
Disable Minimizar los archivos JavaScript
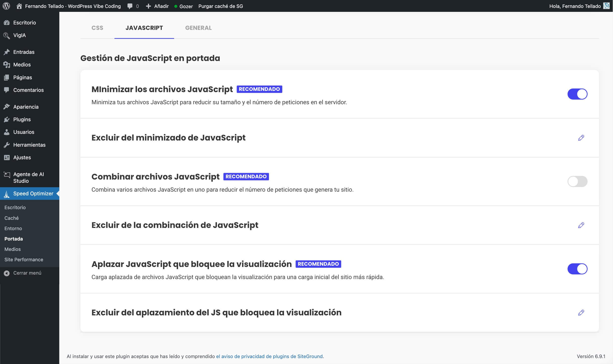(x=578, y=94)
